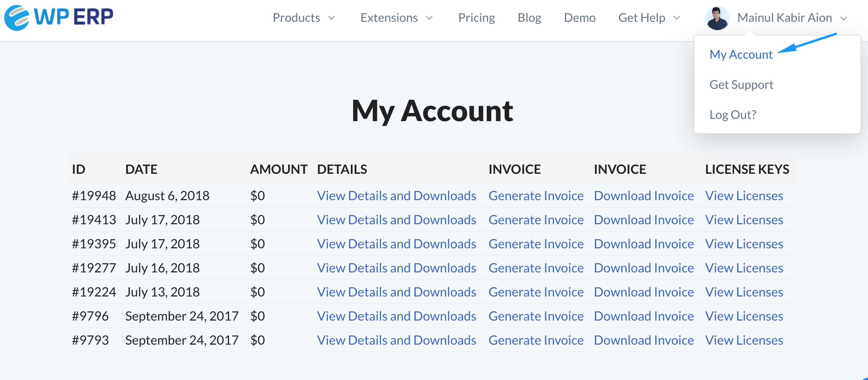Select My Account in the user dropdown
868x380 pixels.
(x=741, y=55)
